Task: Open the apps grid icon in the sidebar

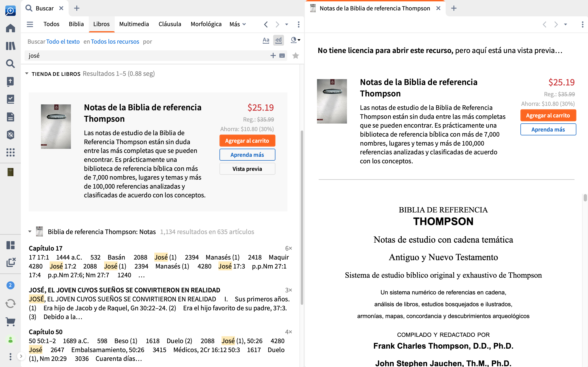Action: click(x=10, y=153)
